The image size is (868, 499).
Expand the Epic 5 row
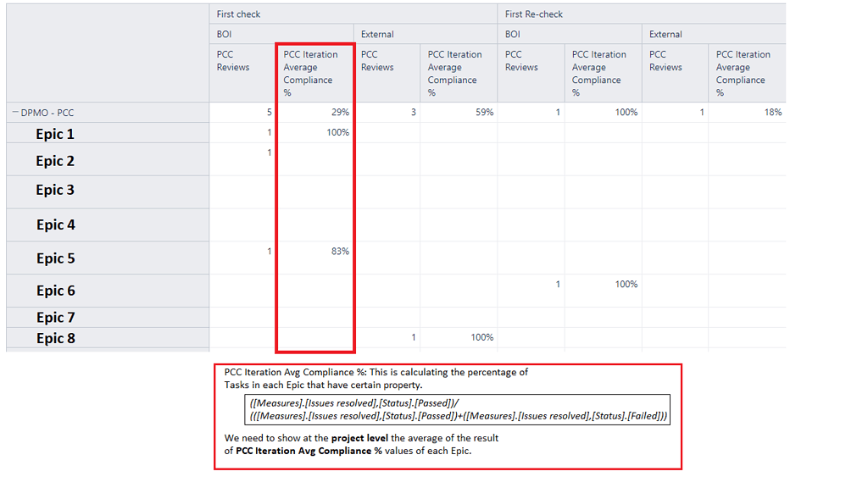click(x=55, y=258)
